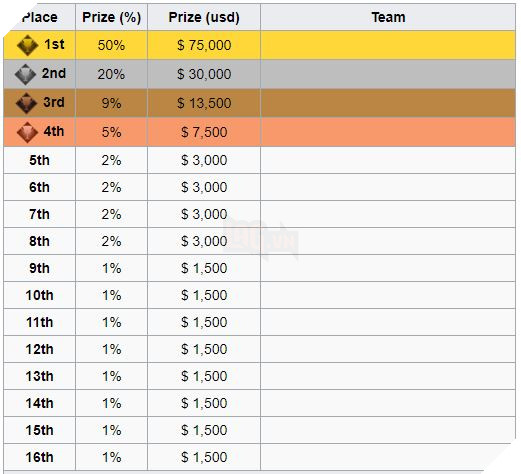
Task: Click the 5th place row label
Action: click(39, 160)
